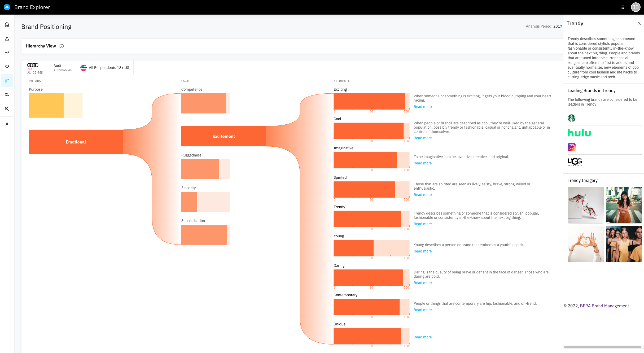
Task: Open the apps grid icon in the header
Action: [x=622, y=7]
